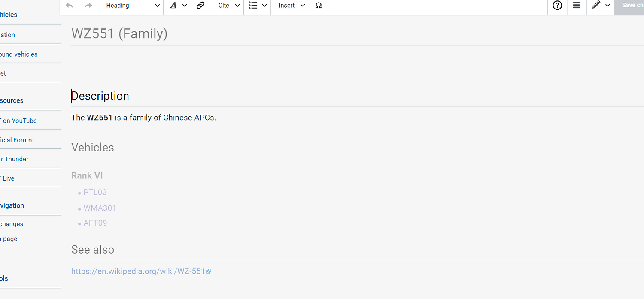The image size is (644, 299).
Task: Insert a link with the chain icon
Action: click(x=200, y=5)
